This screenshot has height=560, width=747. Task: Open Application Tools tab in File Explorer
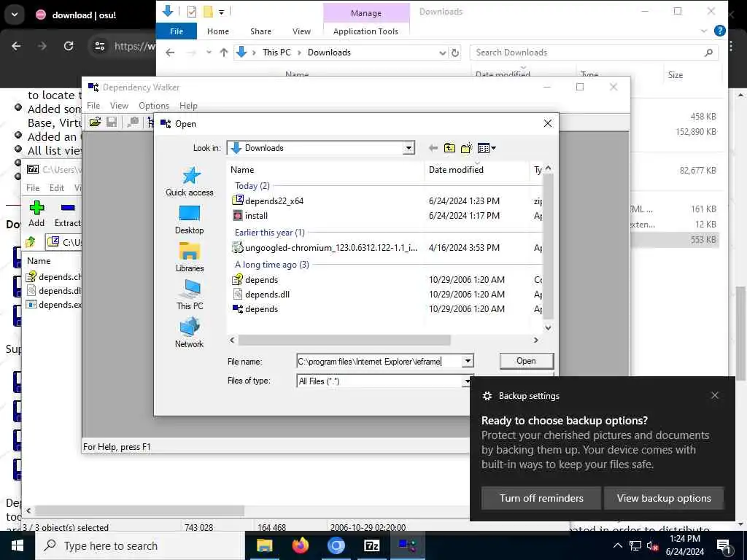366,31
